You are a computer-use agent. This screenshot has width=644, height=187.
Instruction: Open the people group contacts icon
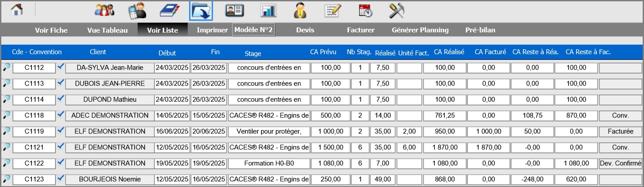tap(104, 11)
